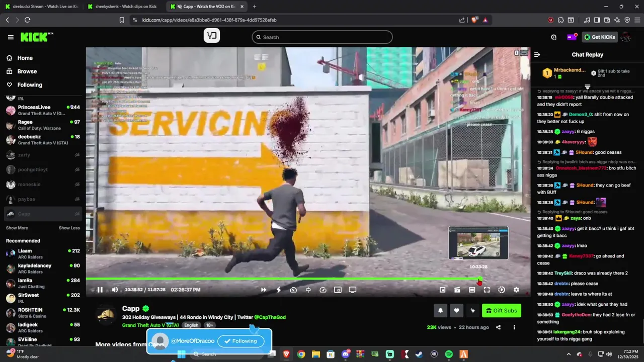Click the heart follow icon
644x362 pixels.
[456, 311]
